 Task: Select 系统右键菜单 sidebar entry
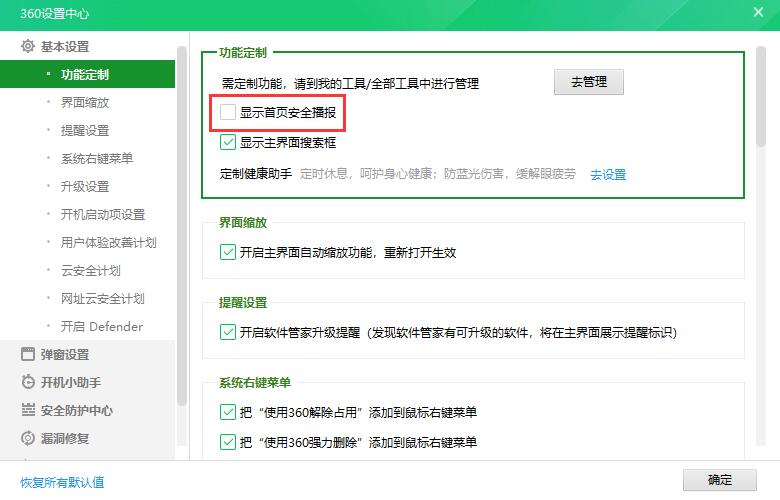97,158
